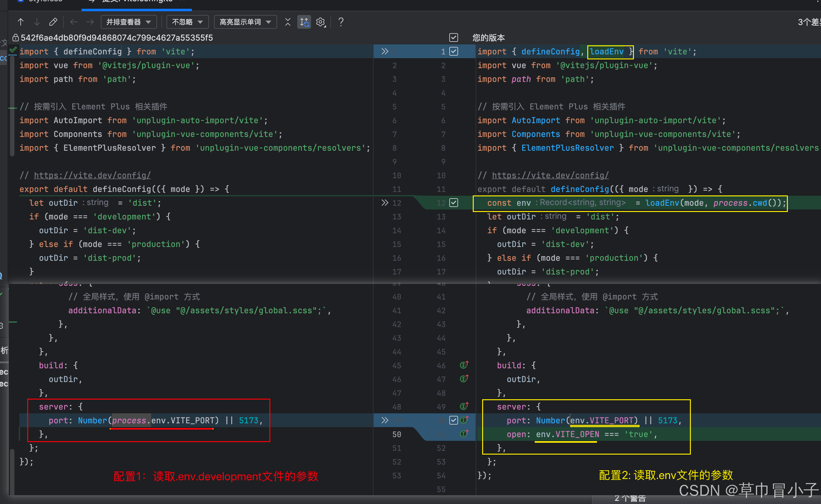Click the green checkmark at left gutter top
The image size is (821, 504).
(x=13, y=50)
